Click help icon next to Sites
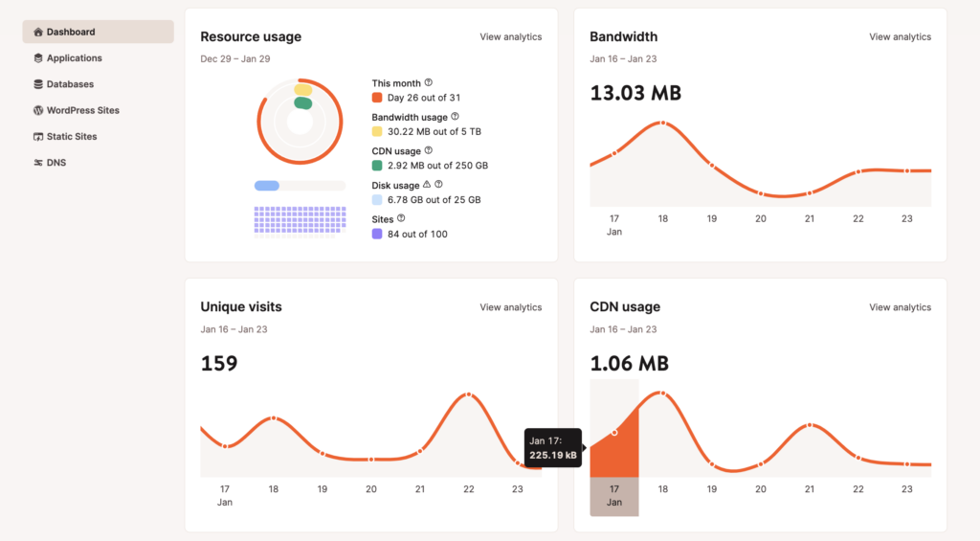Image resolution: width=980 pixels, height=541 pixels. 401,218
